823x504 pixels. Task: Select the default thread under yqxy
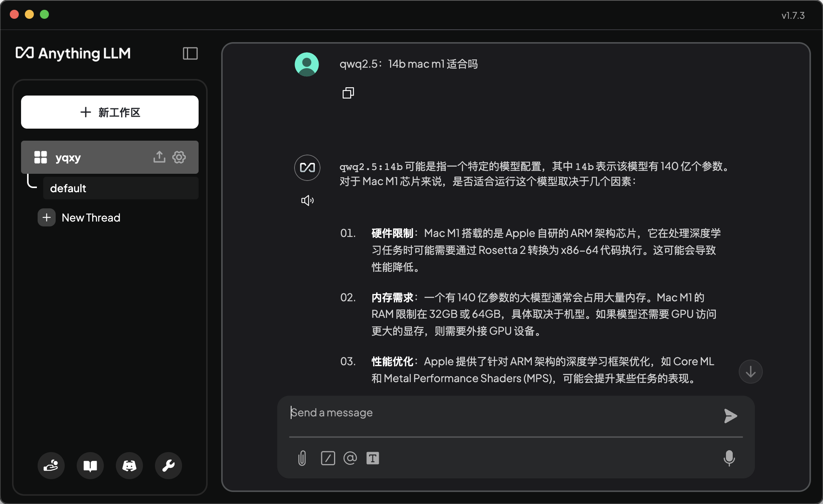pyautogui.click(x=68, y=188)
